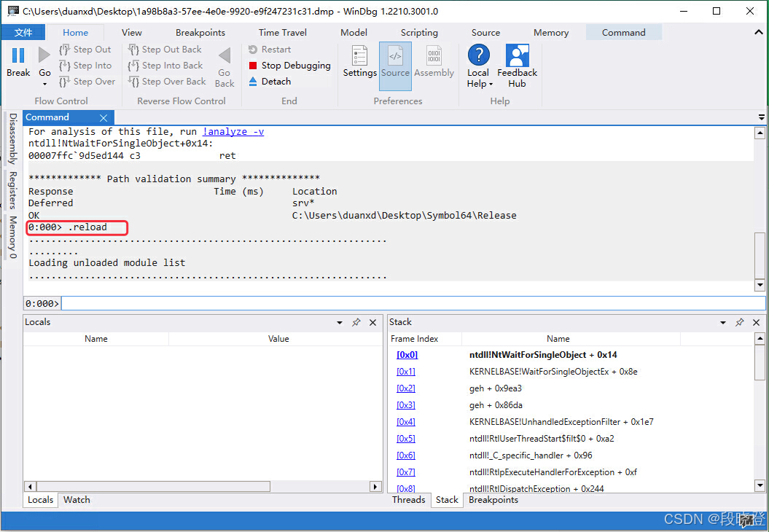The image size is (769, 532).
Task: Click stack frame link [0x7]
Action: pyautogui.click(x=405, y=472)
